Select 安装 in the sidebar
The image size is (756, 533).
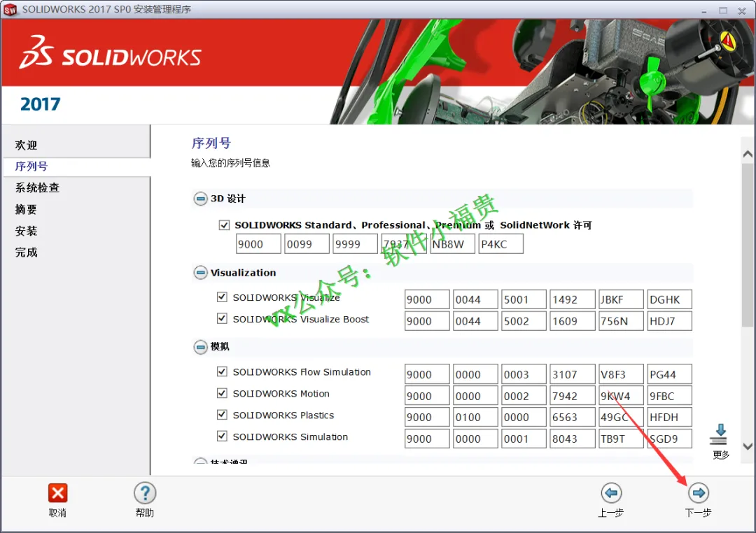pos(26,231)
